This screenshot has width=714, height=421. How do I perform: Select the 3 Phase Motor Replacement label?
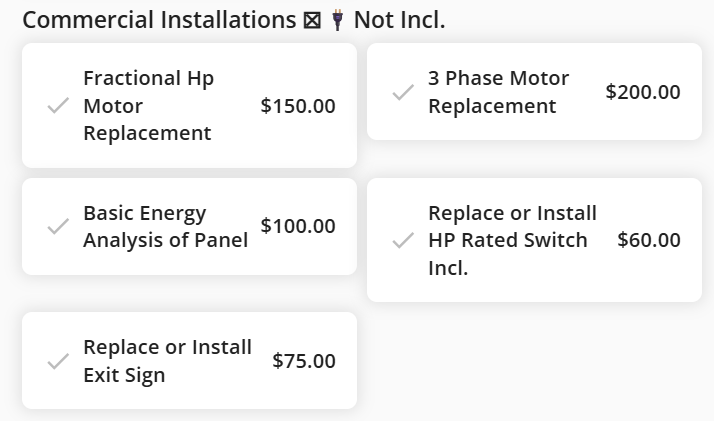[x=498, y=92]
